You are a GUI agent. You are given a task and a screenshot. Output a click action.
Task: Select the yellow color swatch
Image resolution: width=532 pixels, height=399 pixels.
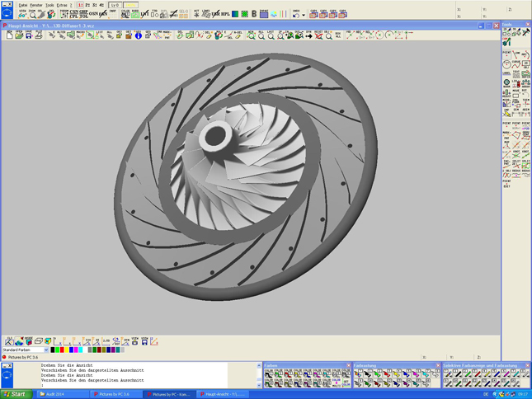(65, 350)
